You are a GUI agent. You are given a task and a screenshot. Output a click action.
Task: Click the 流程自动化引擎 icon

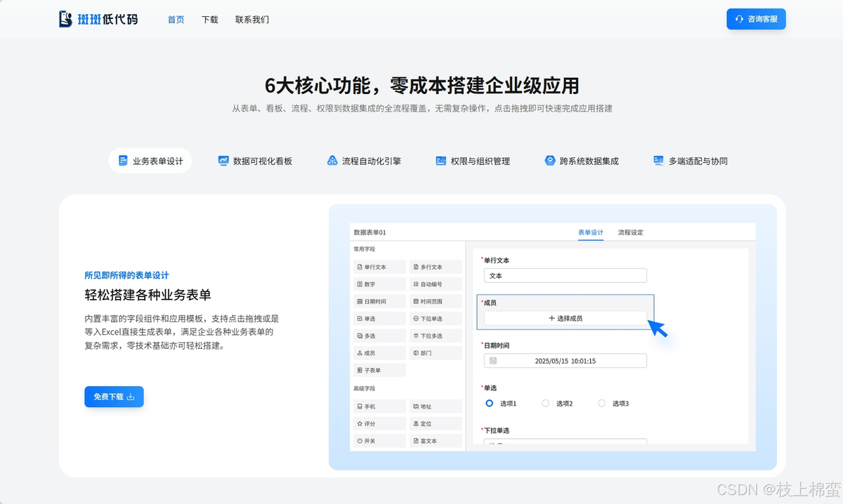click(x=332, y=161)
